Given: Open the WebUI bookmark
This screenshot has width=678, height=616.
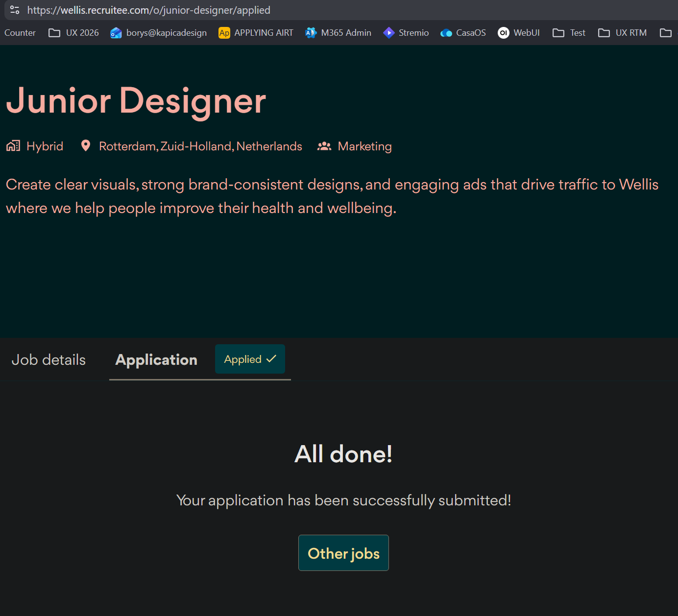Looking at the screenshot, I should coord(518,33).
